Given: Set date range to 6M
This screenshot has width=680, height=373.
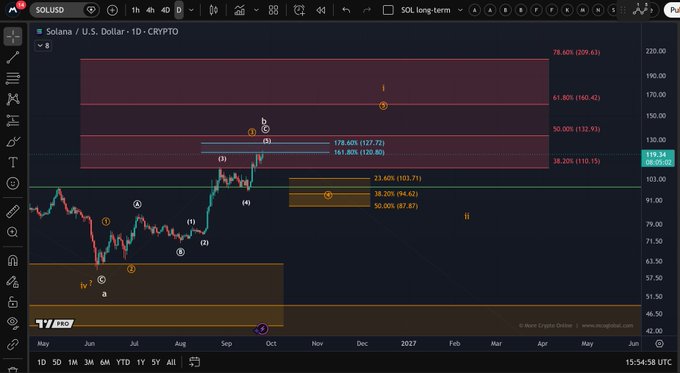Looking at the screenshot, I should pos(105,362).
